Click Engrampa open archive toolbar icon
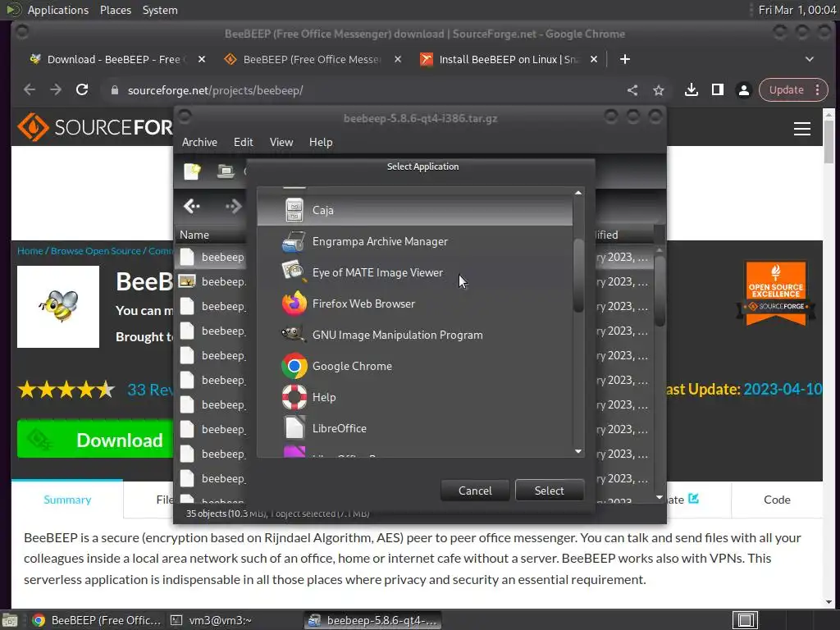Screen dimensions: 840x630 point(226,171)
